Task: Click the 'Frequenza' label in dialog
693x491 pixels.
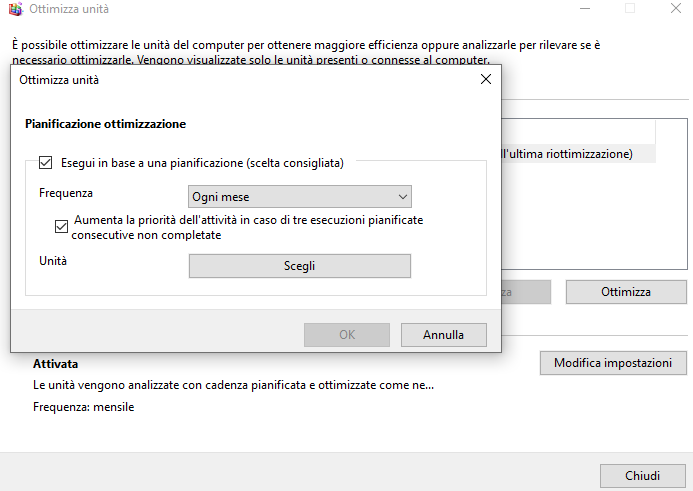Action: tap(66, 193)
